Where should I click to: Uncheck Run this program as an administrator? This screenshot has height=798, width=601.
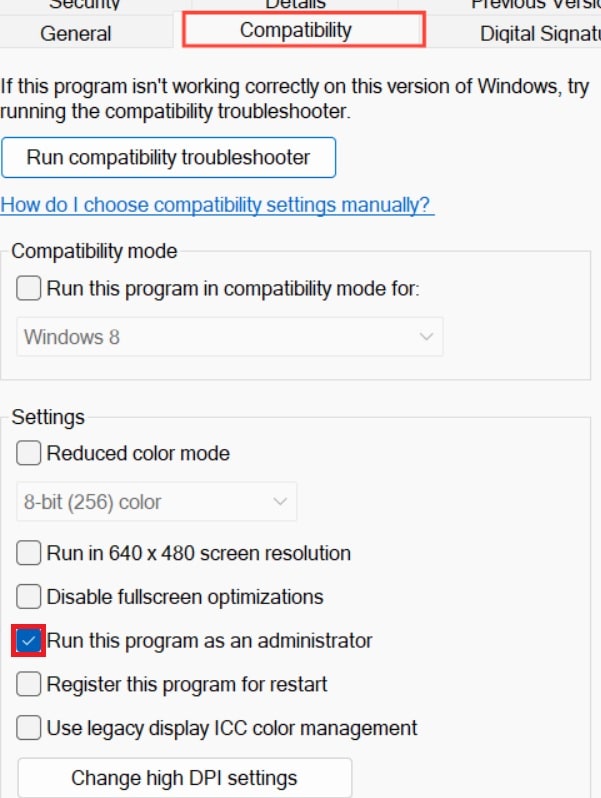click(29, 640)
